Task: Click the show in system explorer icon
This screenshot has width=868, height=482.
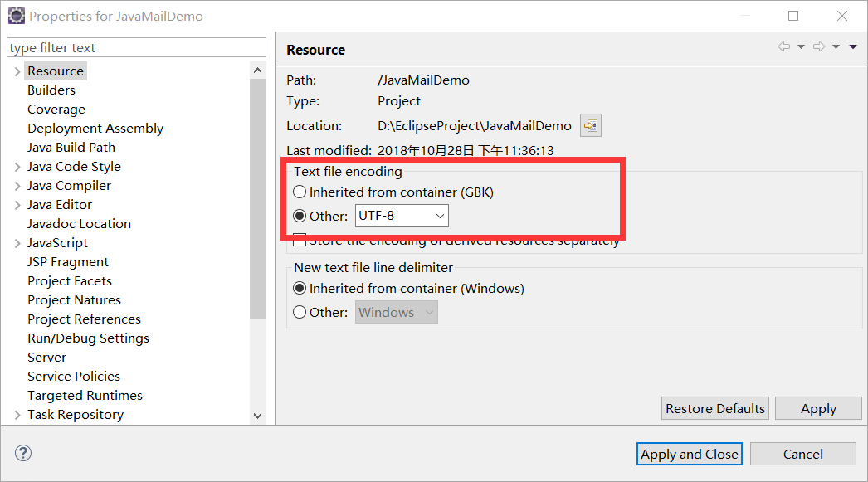Action: (591, 126)
